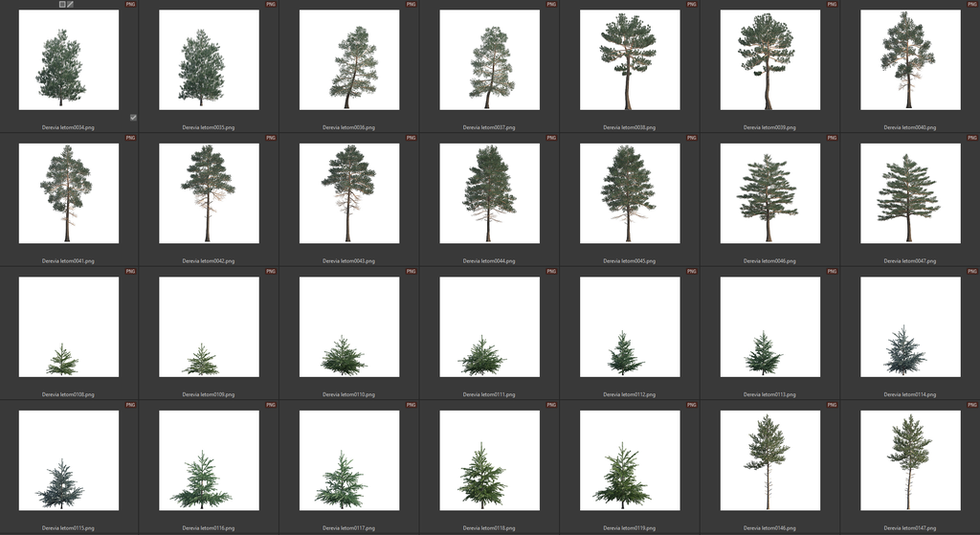The image size is (980, 535).
Task: Click the PNG badge on Derevia letom0044
Action: point(551,138)
